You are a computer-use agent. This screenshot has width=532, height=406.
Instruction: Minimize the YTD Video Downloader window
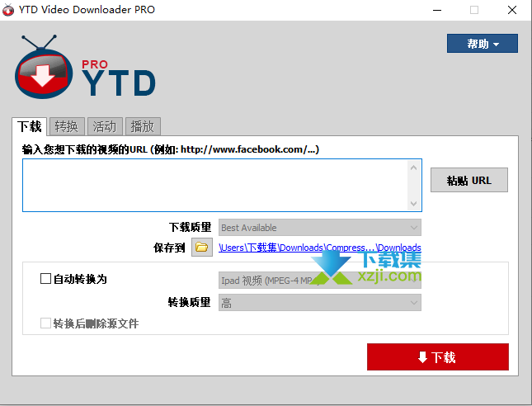[x=437, y=10]
